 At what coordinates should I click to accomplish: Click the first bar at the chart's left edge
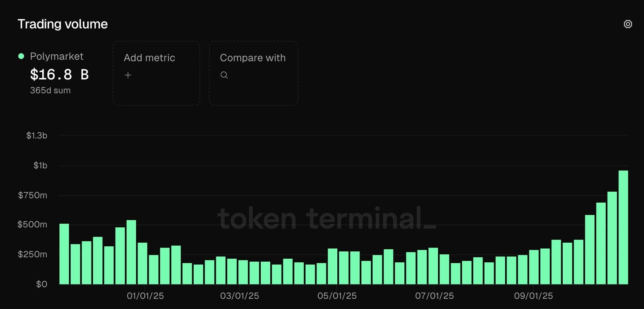click(64, 254)
